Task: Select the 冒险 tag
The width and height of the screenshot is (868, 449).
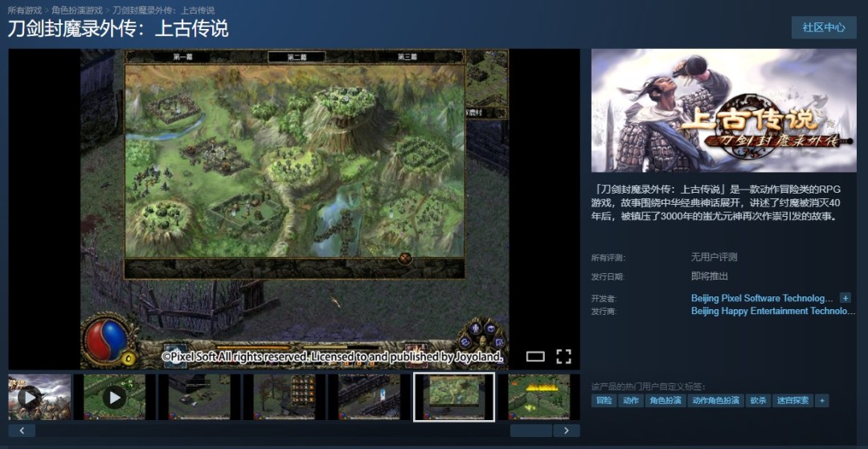Action: click(x=604, y=400)
